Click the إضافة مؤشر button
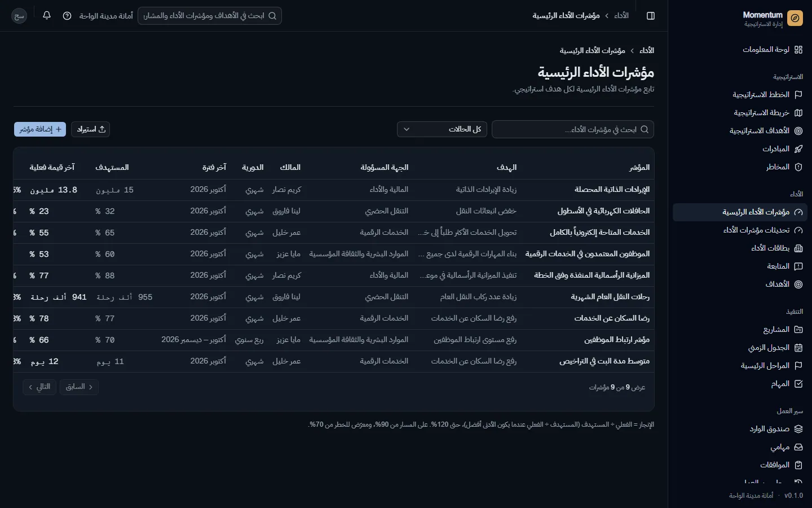Viewport: 812px width, 508px height. pyautogui.click(x=40, y=129)
